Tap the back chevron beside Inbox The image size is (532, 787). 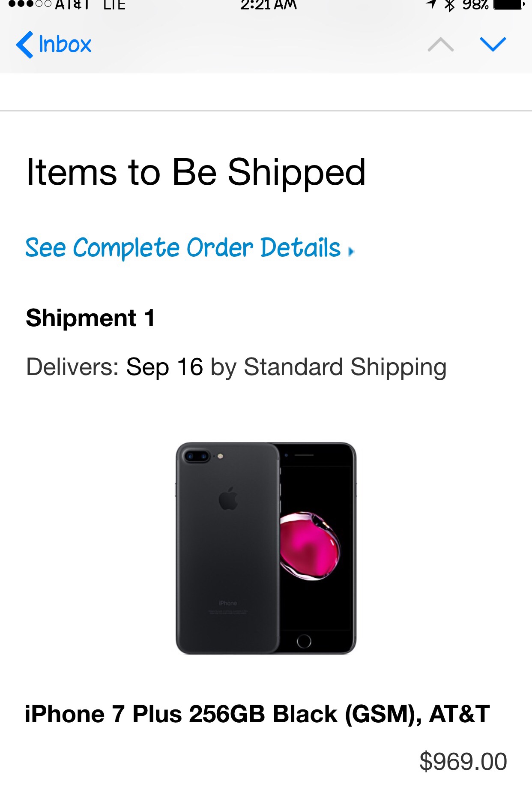tap(24, 45)
